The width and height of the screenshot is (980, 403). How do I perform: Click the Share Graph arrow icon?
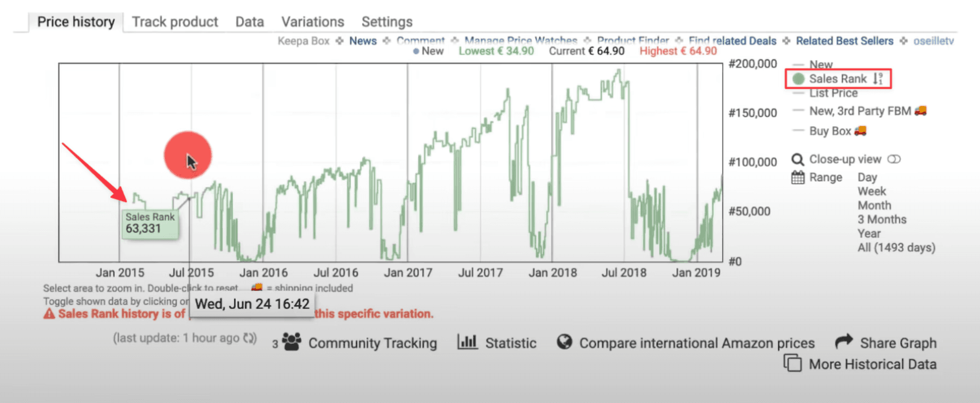coord(844,341)
